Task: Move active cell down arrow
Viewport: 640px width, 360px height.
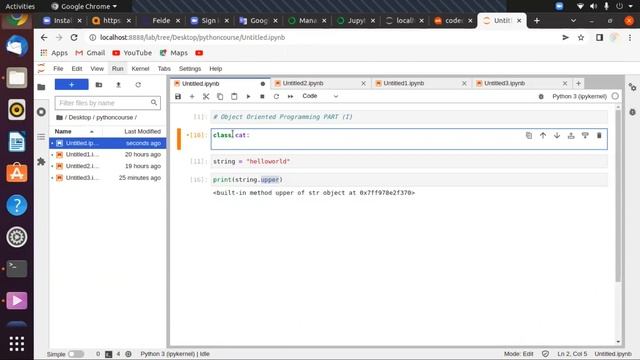Action: pyautogui.click(x=557, y=136)
